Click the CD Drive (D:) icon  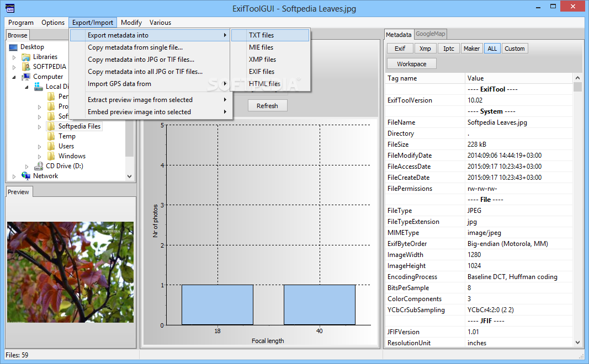coord(39,166)
